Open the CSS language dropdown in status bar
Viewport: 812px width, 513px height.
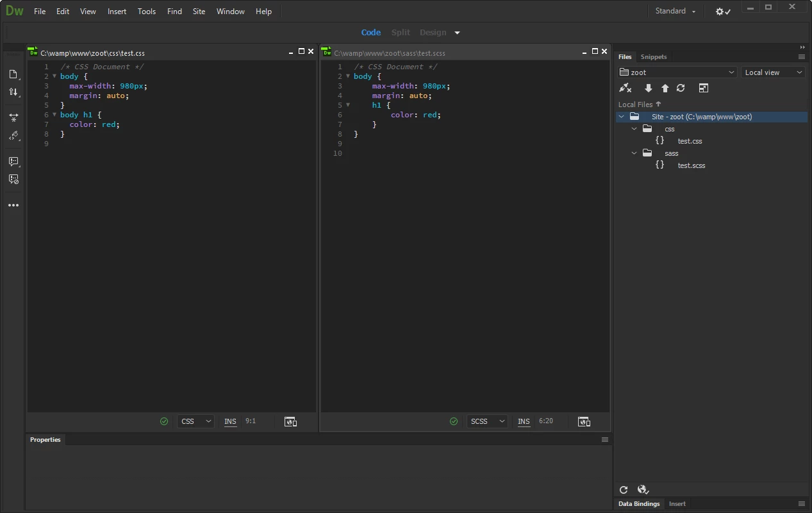[195, 421]
